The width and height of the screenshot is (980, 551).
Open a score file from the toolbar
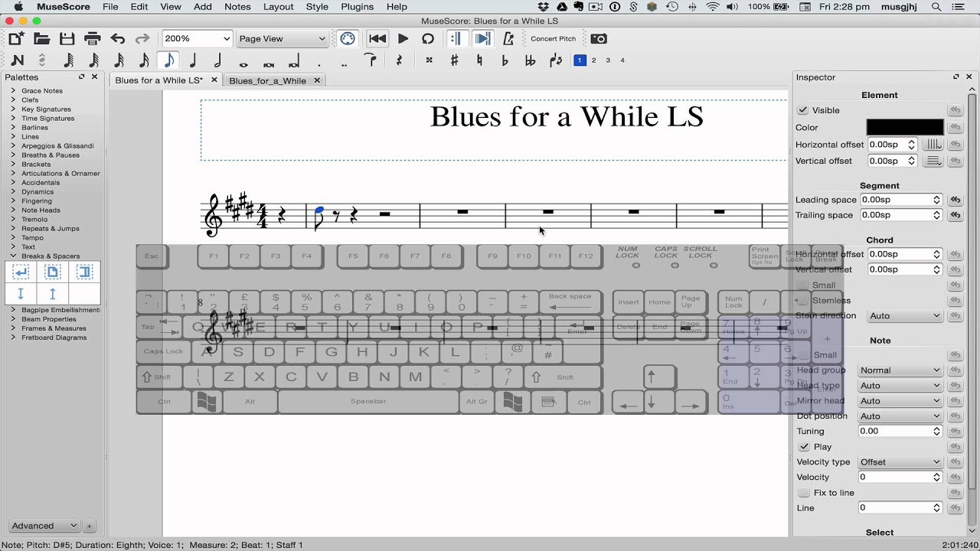(41, 38)
